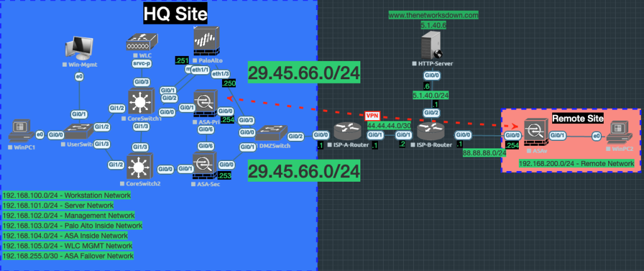This screenshot has width=644, height=271.
Task: Select the HQ Site title label
Action: pyautogui.click(x=175, y=13)
